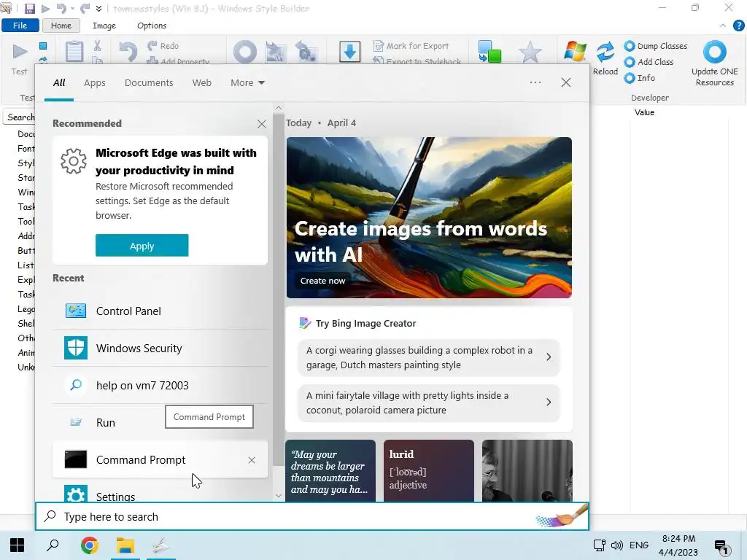Open the lurid word definition card
747x560 pixels.
429,470
